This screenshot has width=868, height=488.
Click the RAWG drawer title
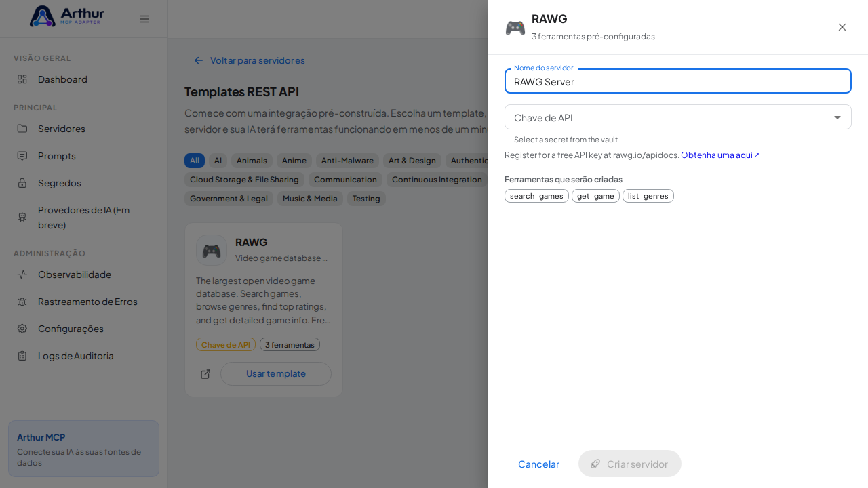click(549, 19)
